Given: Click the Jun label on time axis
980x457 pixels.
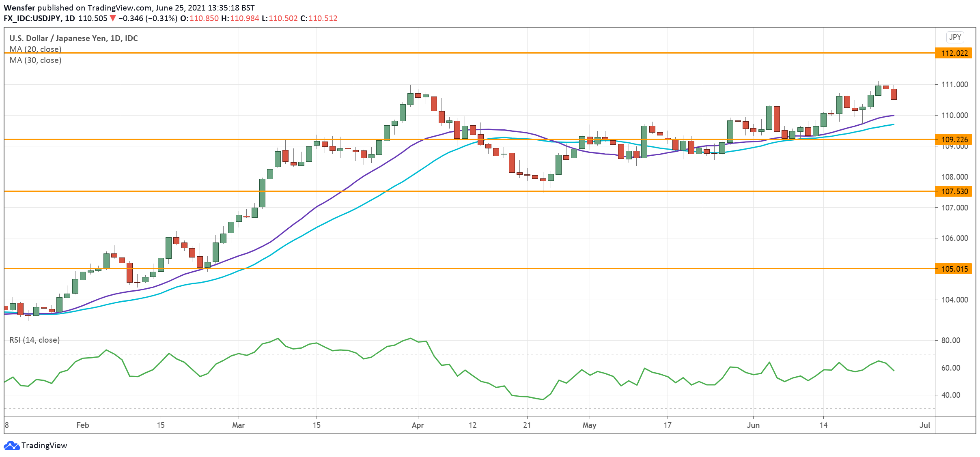Looking at the screenshot, I should pos(753,425).
